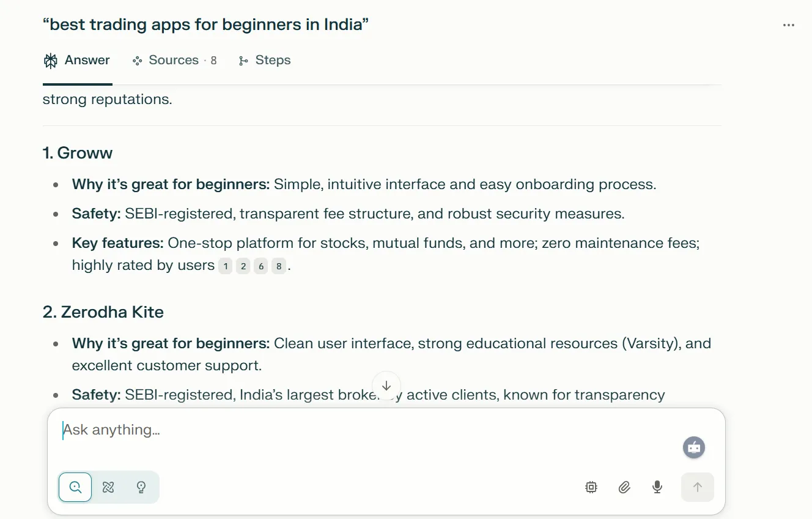The width and height of the screenshot is (812, 519).
Task: Click the submit arrow button
Action: click(x=698, y=487)
